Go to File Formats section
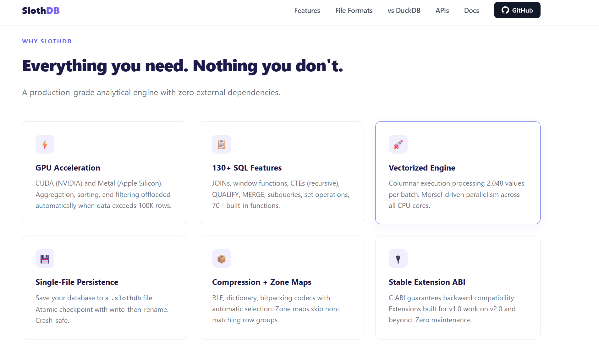Viewport: 599px width, 364px height. pyautogui.click(x=354, y=10)
